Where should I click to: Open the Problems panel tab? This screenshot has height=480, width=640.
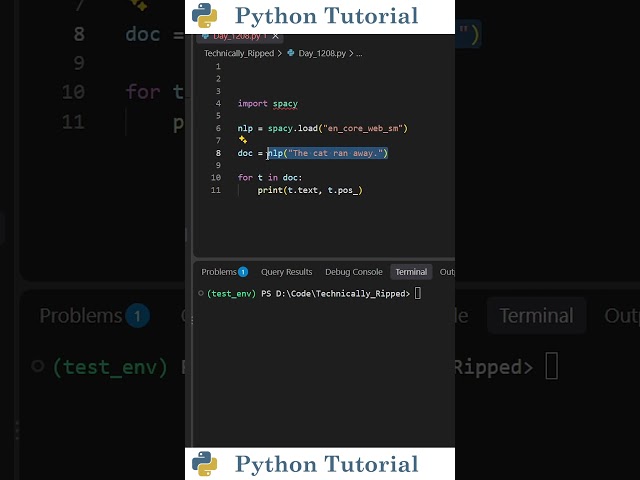(x=224, y=272)
